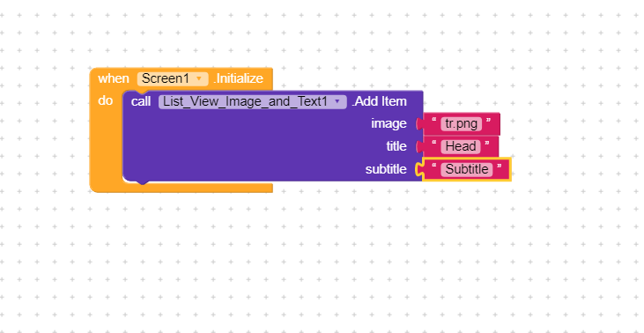Image resolution: width=644 pixels, height=333 pixels.
Task: Open the List_View_Image_and_Text1 component dropdown
Action: 253,101
